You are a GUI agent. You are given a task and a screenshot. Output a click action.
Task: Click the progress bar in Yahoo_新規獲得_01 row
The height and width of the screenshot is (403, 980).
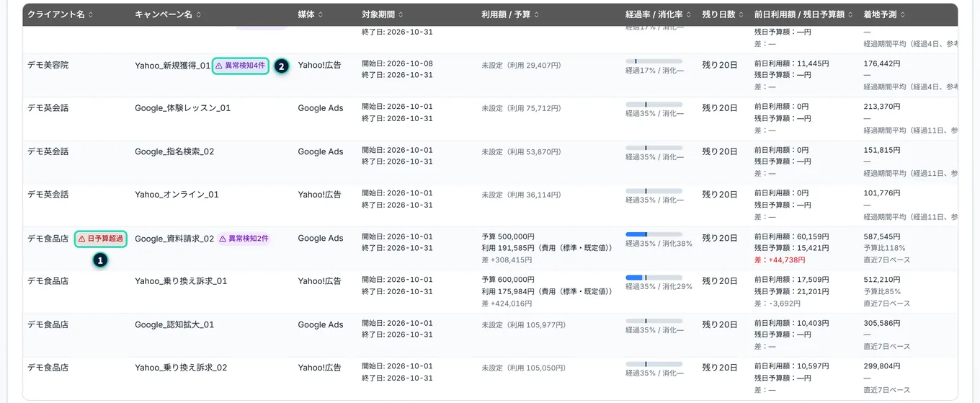pos(654,61)
